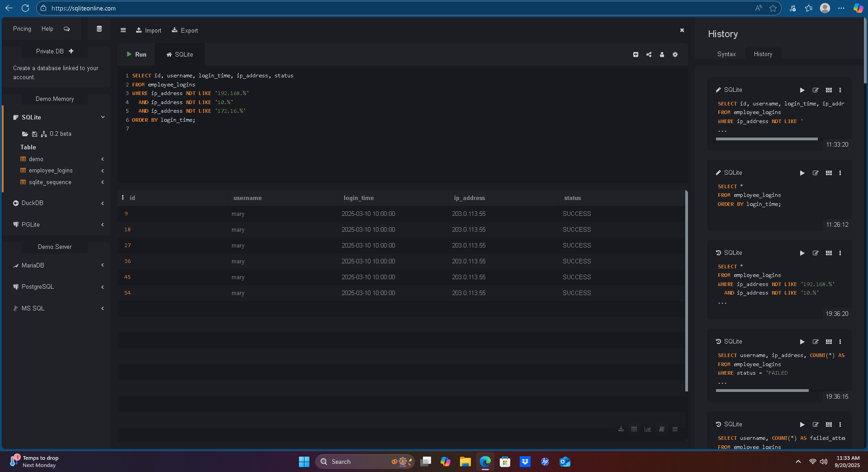Show results as chart using the bar chart icon

(648, 429)
